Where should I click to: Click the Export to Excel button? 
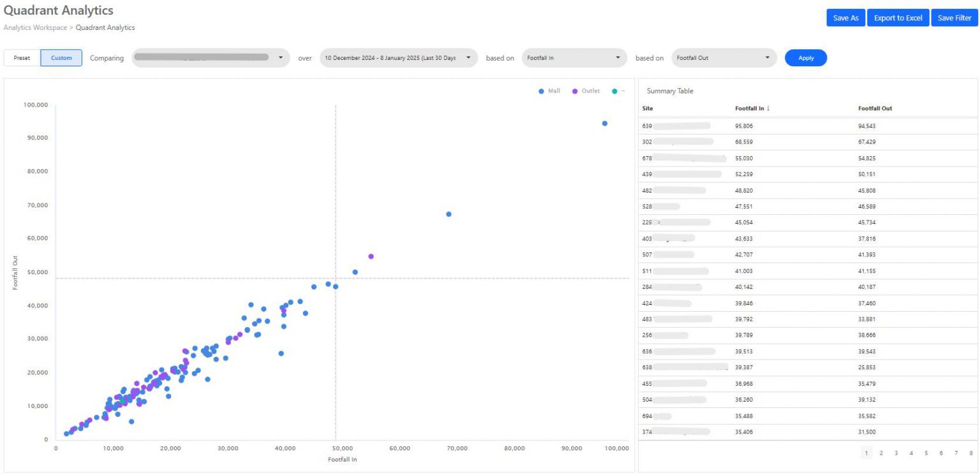898,17
